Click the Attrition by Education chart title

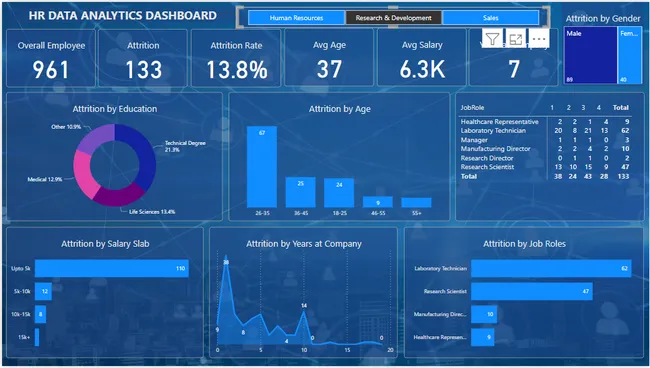coord(115,109)
